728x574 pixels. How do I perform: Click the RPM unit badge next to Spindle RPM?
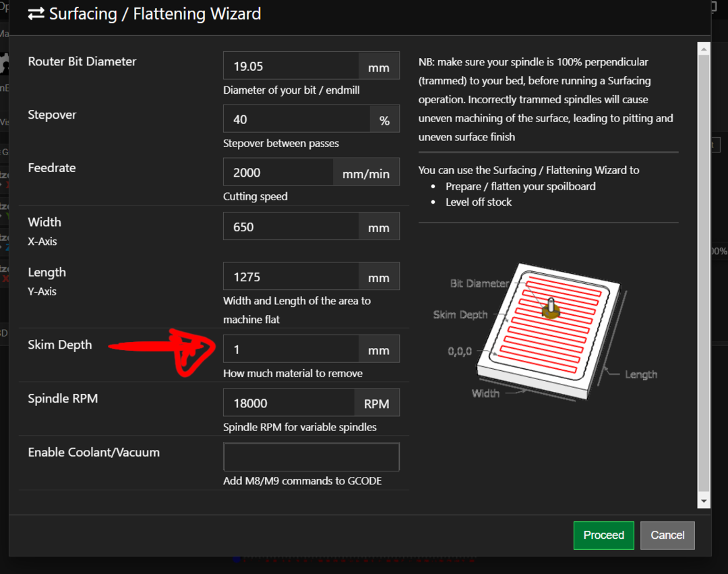tap(376, 403)
